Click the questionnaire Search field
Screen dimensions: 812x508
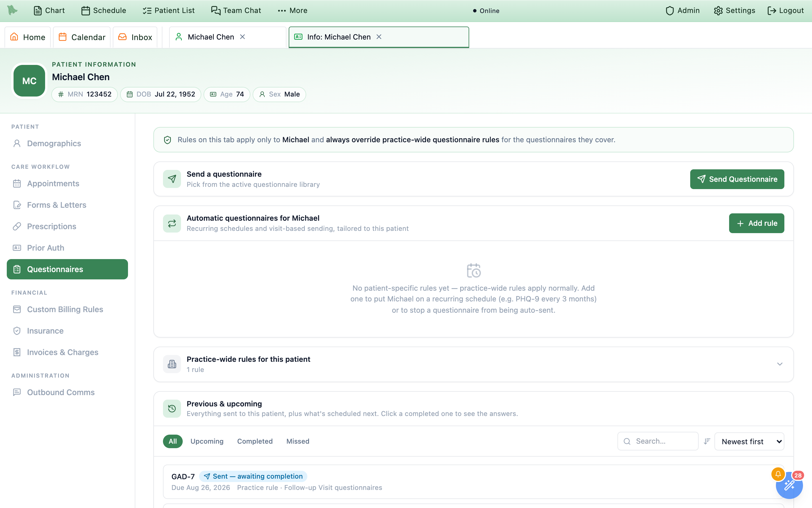(x=658, y=441)
